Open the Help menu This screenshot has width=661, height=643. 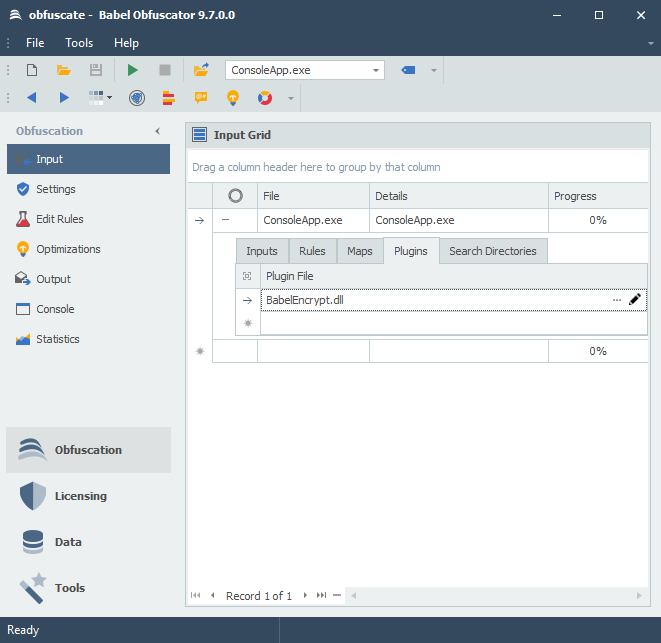point(126,43)
